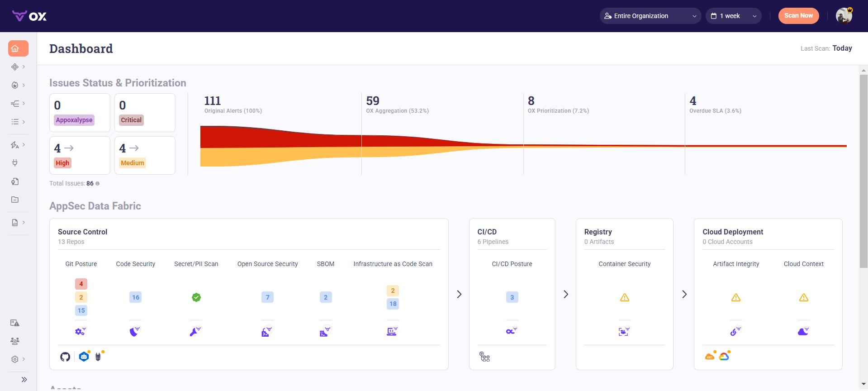
Task: Click the GitHub Actions pipeline icon under CI/CD
Action: point(484,357)
